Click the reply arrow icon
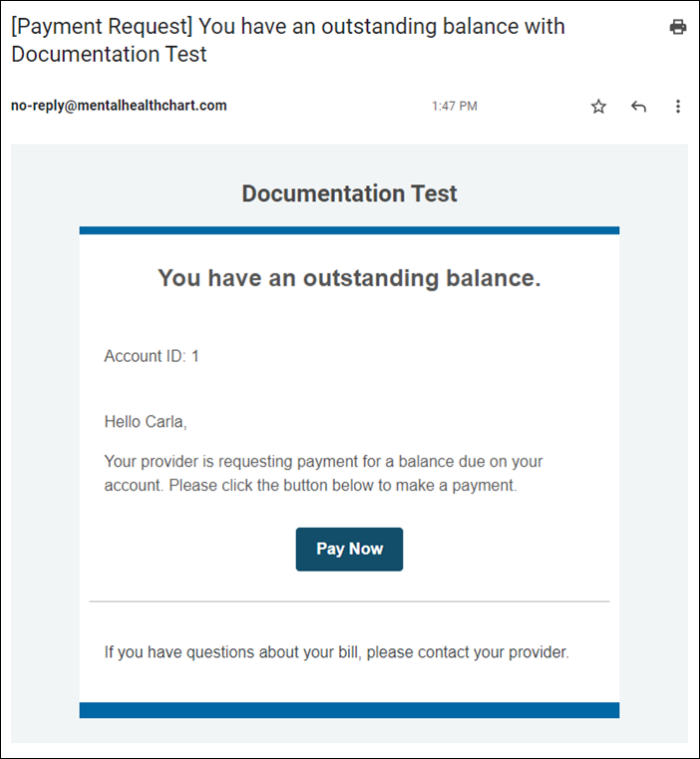Screen dimensions: 700x759 coord(638,107)
